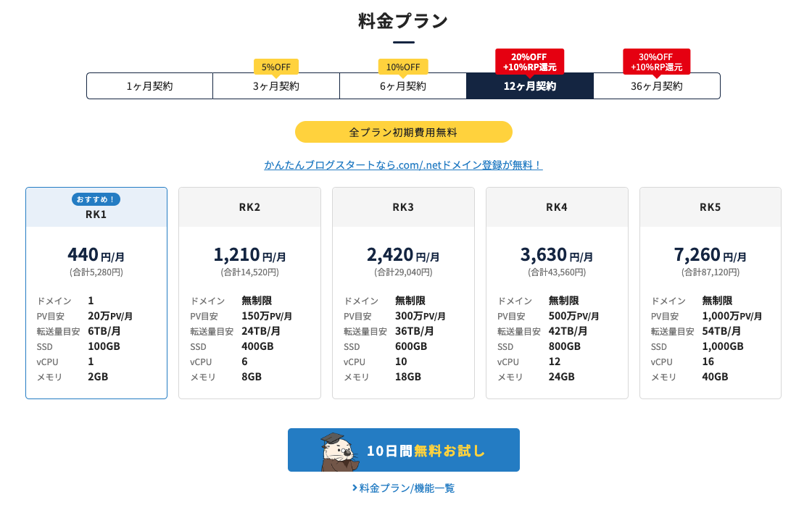
Task: Switch to the 3ヶ月契約 tab
Action: pyautogui.click(x=275, y=86)
